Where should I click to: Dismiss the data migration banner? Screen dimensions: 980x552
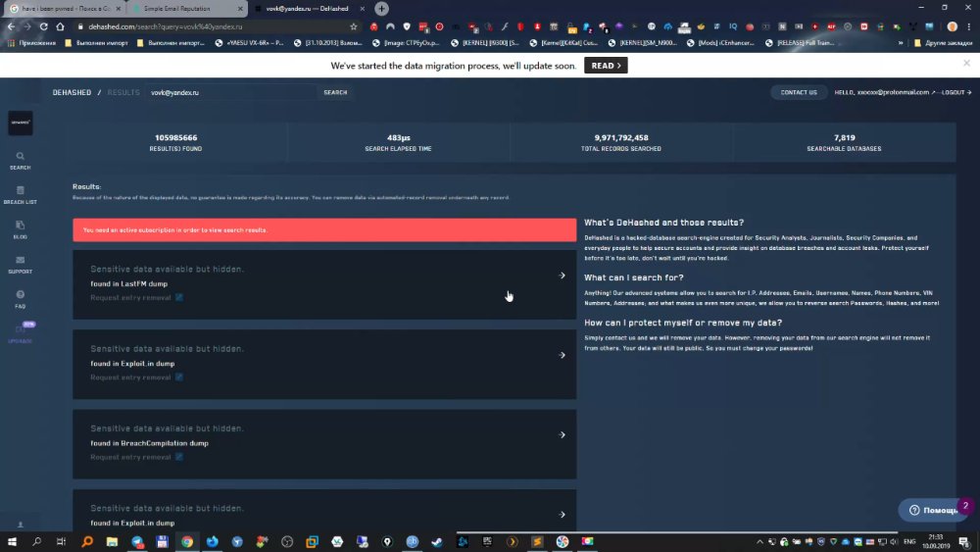[x=966, y=63]
